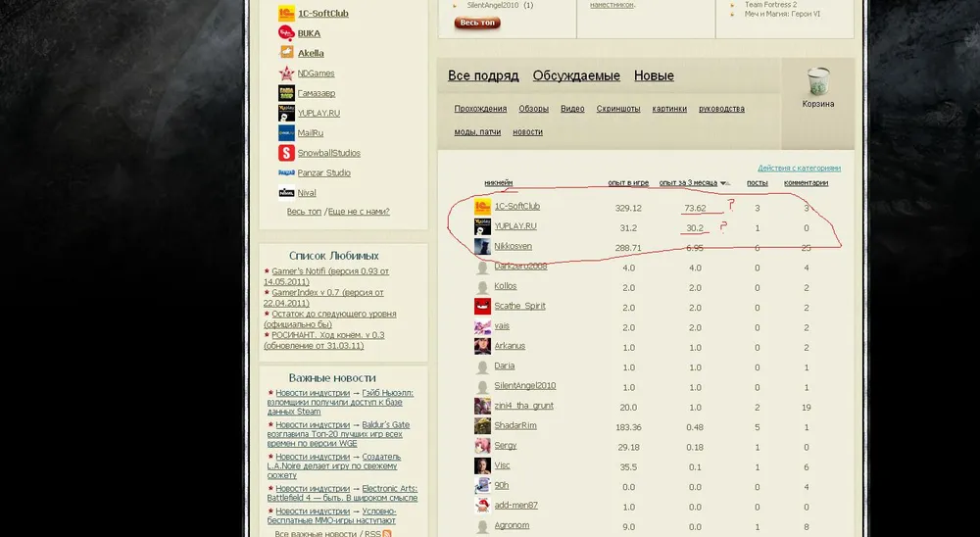The image size is (980, 537).
Task: Open Действия с категориями actions link
Action: coord(799,168)
